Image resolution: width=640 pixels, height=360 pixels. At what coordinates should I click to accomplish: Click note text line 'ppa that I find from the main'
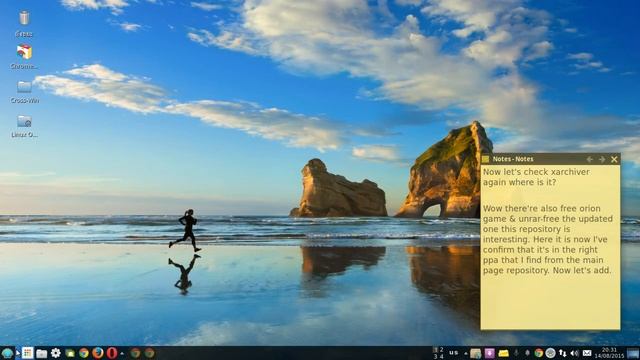[x=543, y=260]
